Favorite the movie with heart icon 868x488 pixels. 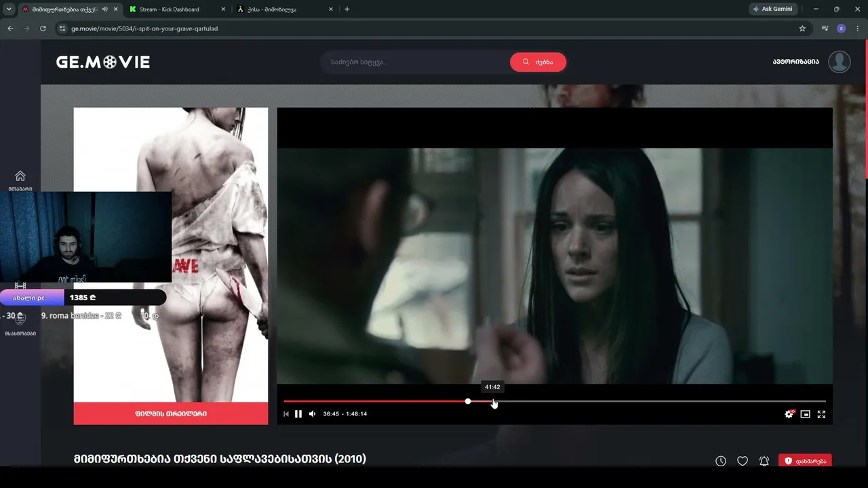743,461
